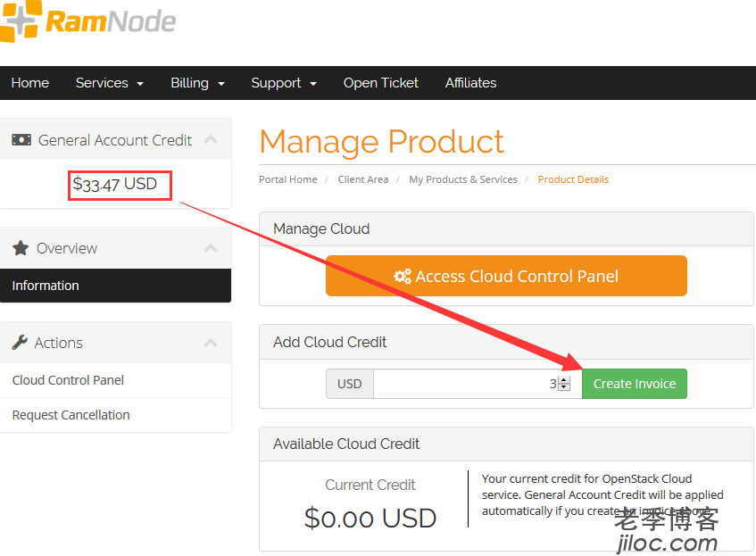756x556 pixels.
Task: Go to My Products & Services breadcrumb
Action: (x=463, y=179)
